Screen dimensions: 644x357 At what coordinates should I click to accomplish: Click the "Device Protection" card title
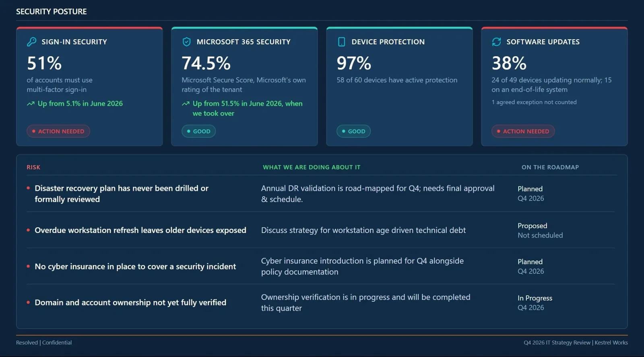point(388,42)
